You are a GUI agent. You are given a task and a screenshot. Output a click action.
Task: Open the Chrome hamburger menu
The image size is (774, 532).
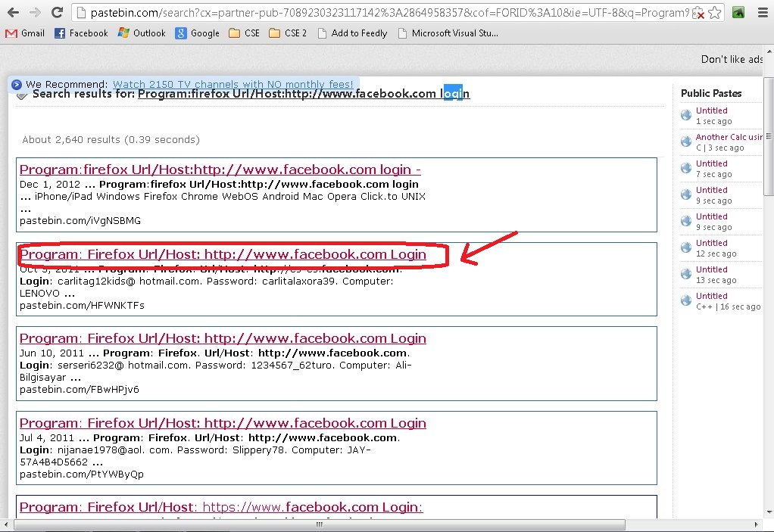(763, 13)
